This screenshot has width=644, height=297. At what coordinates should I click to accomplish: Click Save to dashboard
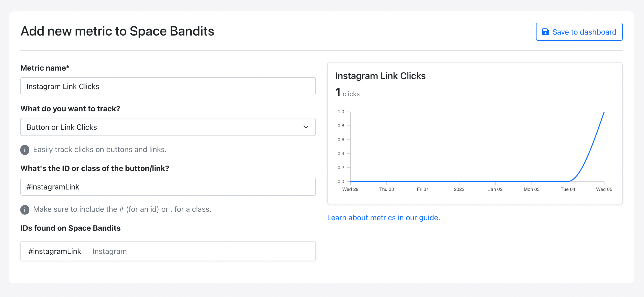(579, 32)
